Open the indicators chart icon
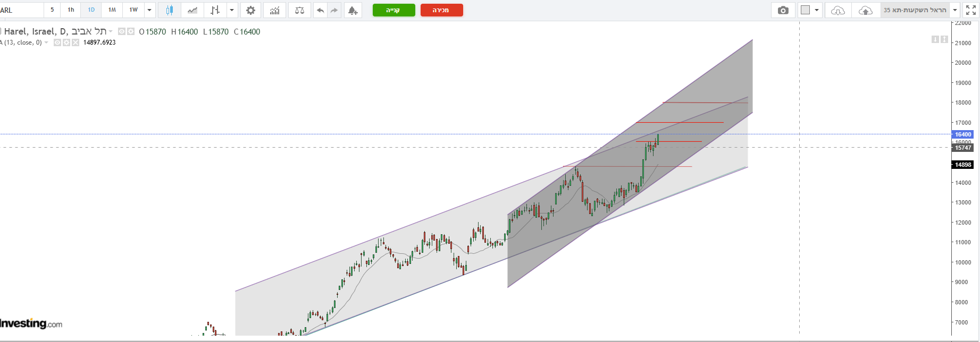 275,10
